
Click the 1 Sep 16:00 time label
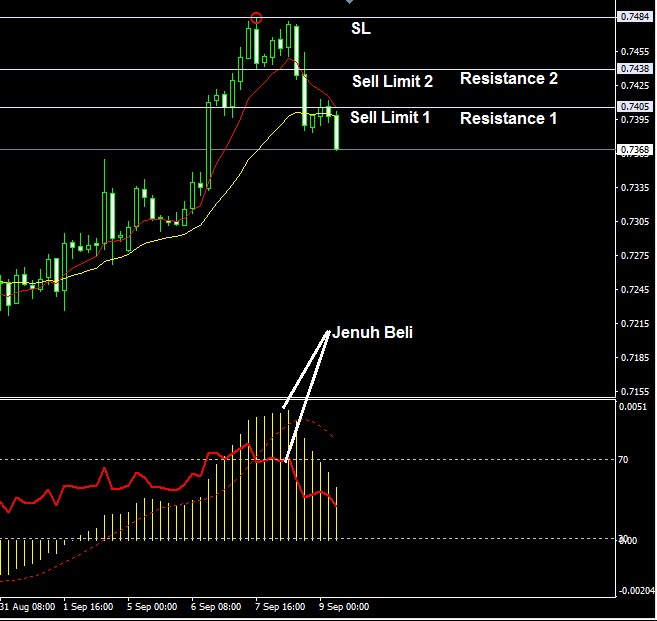(x=88, y=607)
